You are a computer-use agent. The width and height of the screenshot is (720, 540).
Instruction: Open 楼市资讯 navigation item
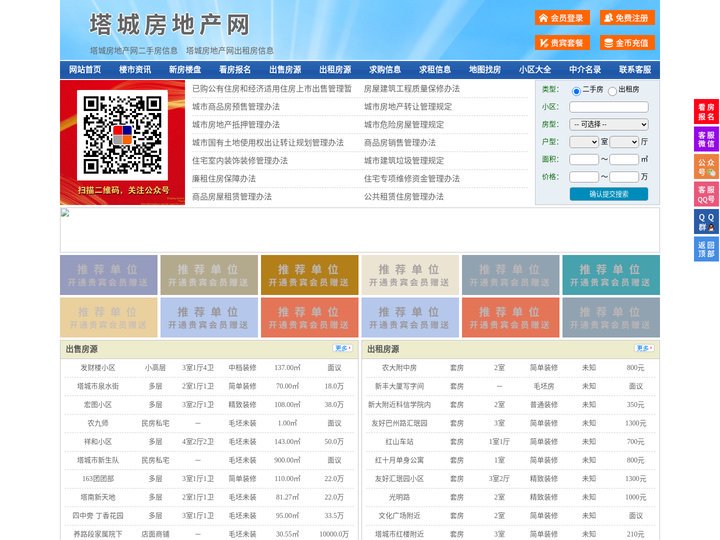click(135, 70)
